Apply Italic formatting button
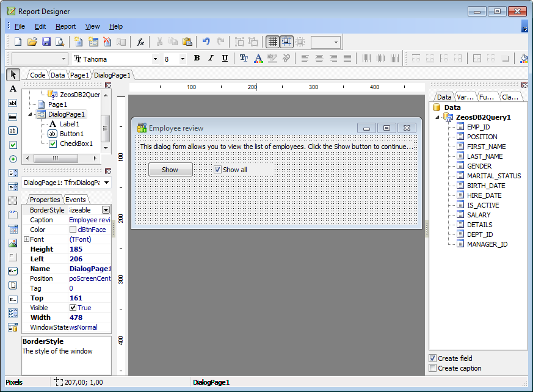 [211, 58]
